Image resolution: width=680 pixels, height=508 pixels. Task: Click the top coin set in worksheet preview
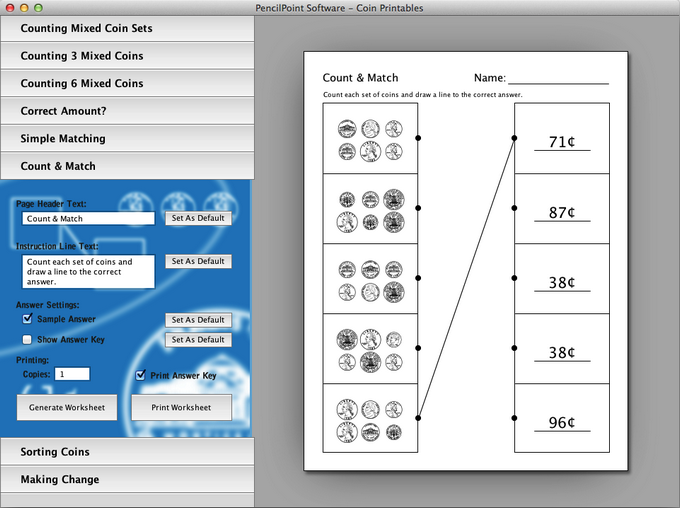click(x=370, y=139)
